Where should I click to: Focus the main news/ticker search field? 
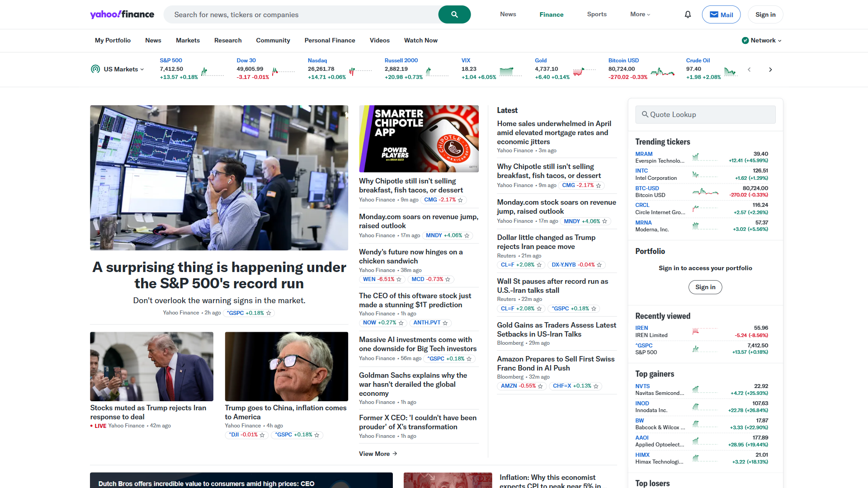coord(301,14)
